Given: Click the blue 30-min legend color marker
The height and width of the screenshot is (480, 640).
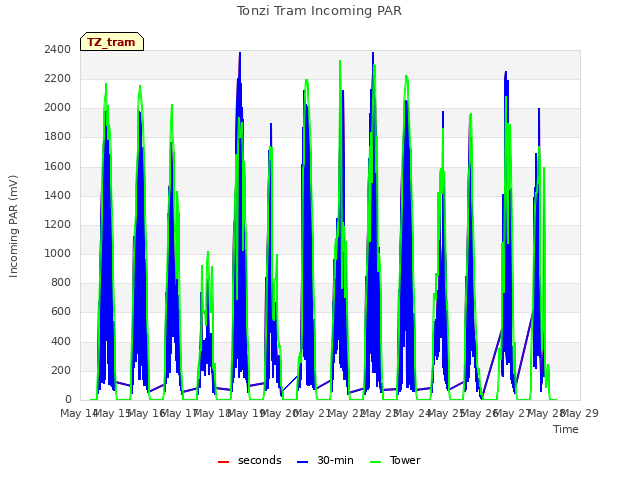Looking at the screenshot, I should (x=302, y=462).
